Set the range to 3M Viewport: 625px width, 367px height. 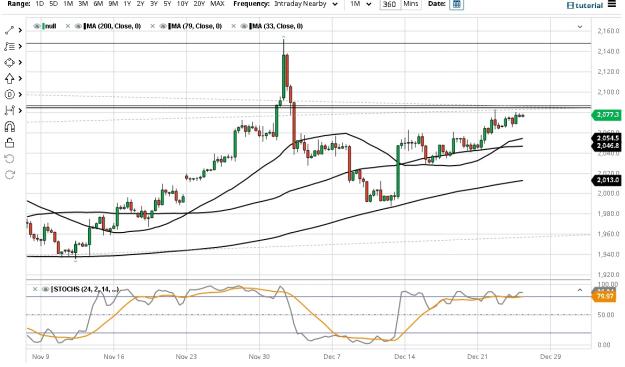coord(83,4)
